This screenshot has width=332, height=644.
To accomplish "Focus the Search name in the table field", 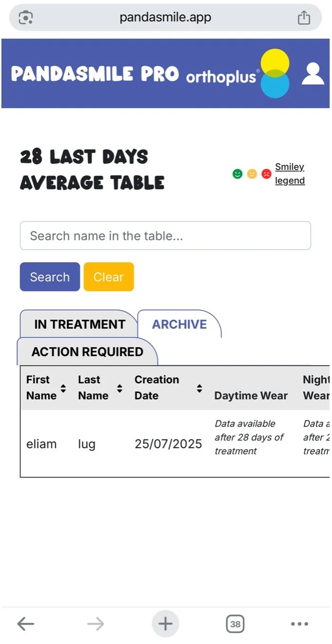I will pos(166,236).
